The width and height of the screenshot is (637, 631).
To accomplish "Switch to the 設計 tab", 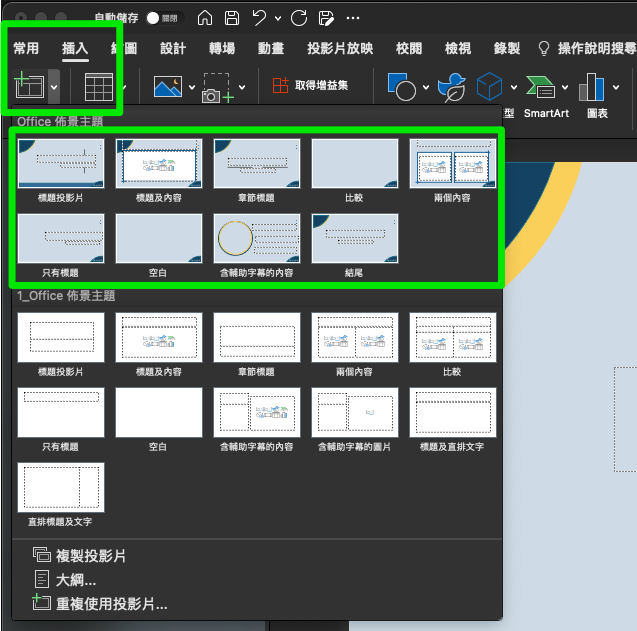I will tap(173, 48).
